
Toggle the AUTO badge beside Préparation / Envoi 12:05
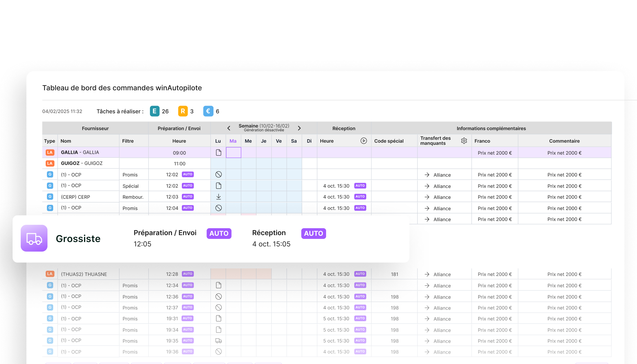[x=219, y=234]
